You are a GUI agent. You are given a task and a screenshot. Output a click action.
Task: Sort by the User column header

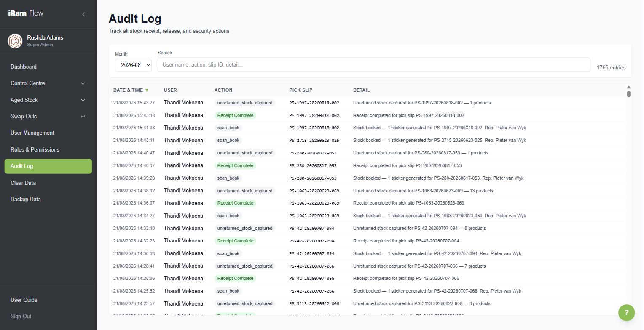point(170,90)
